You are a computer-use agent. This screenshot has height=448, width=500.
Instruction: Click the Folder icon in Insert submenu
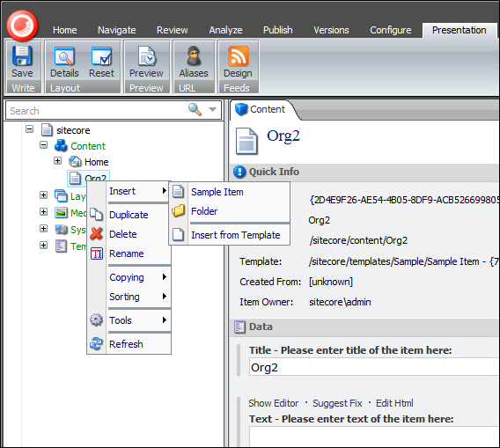pyautogui.click(x=178, y=210)
